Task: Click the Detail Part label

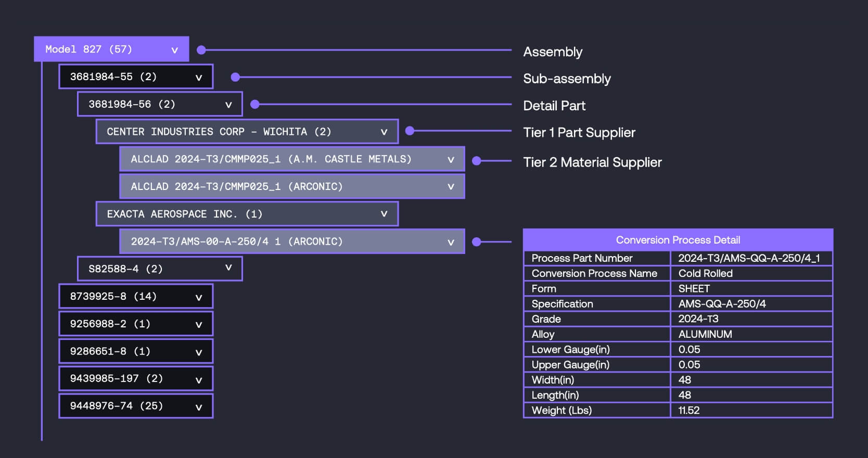Action: pyautogui.click(x=554, y=106)
